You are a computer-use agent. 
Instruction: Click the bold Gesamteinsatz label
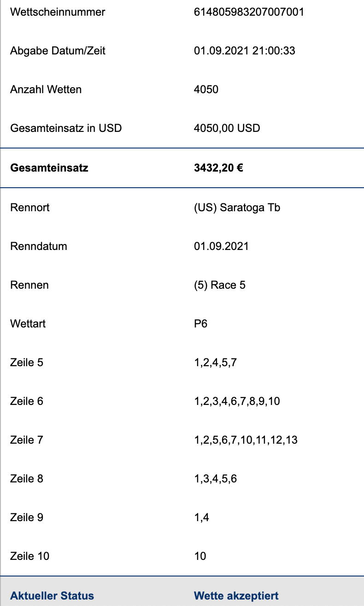[49, 168]
